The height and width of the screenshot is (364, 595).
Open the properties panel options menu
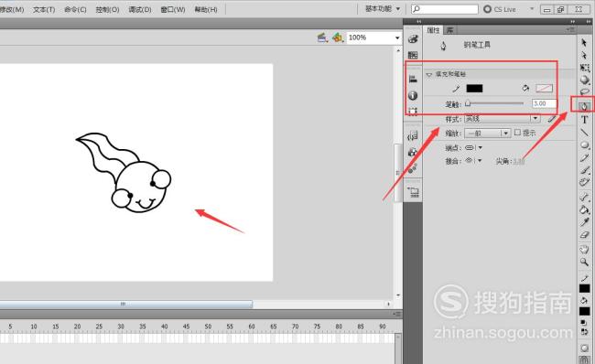coord(570,29)
